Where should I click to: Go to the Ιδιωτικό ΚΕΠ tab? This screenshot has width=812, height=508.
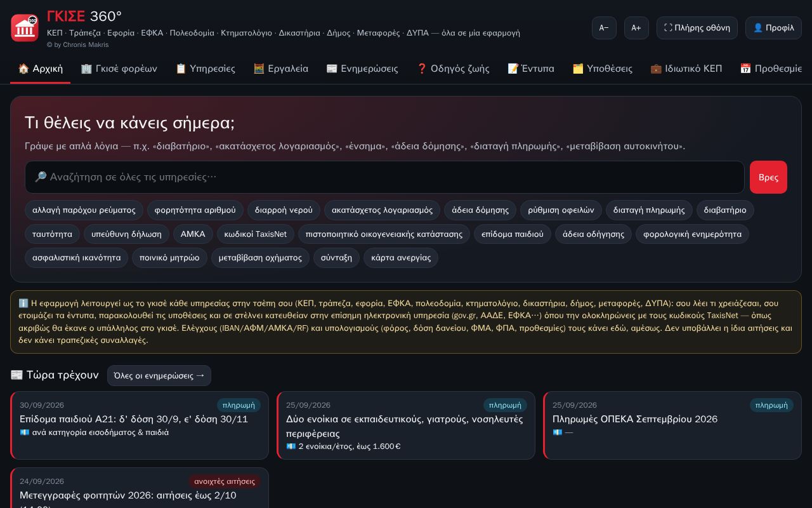pos(686,69)
